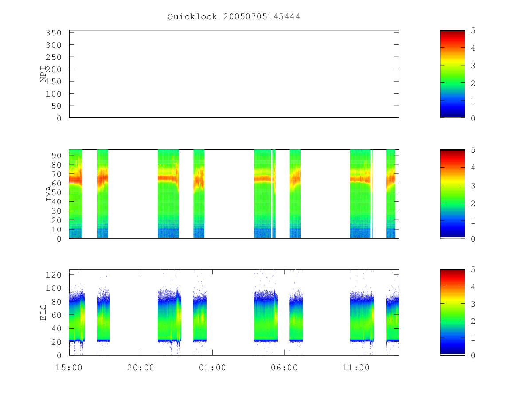Click the 50 tick on NPI axis
Viewport: 532px width, 399px height.
57,106
